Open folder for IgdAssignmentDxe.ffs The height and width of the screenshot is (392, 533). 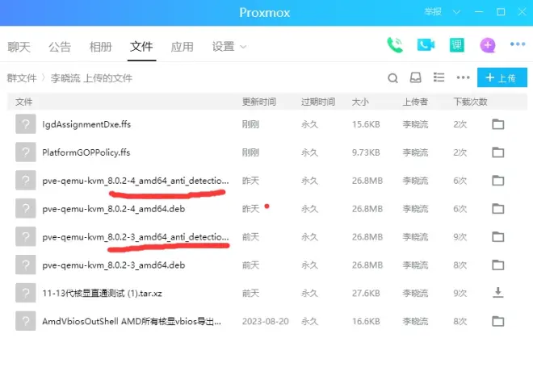click(x=498, y=124)
